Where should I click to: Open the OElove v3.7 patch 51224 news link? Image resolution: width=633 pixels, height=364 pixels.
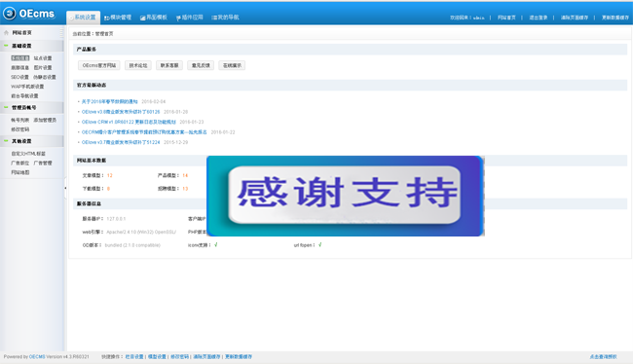pos(121,142)
